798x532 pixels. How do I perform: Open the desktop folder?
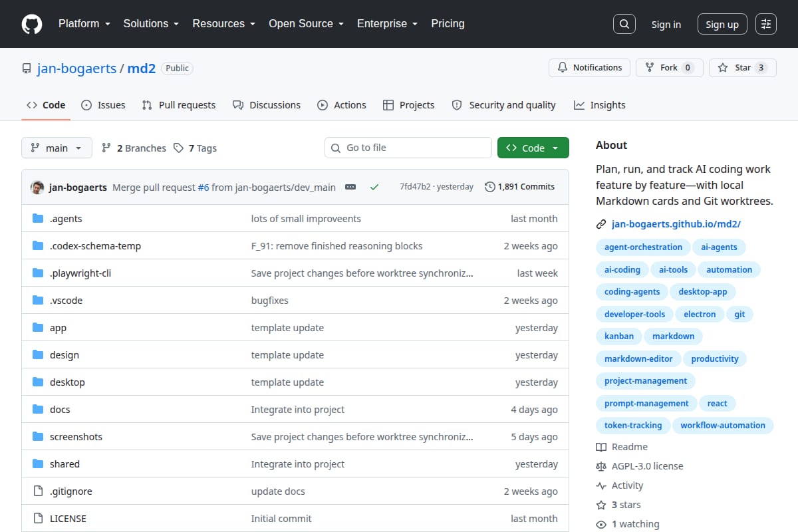pyautogui.click(x=67, y=382)
